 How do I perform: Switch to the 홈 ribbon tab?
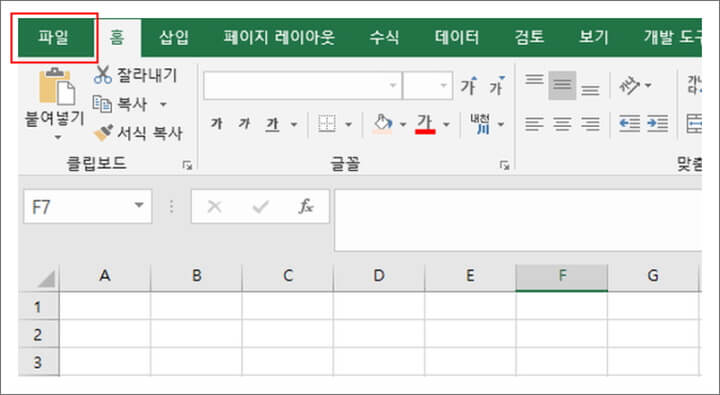pos(117,37)
